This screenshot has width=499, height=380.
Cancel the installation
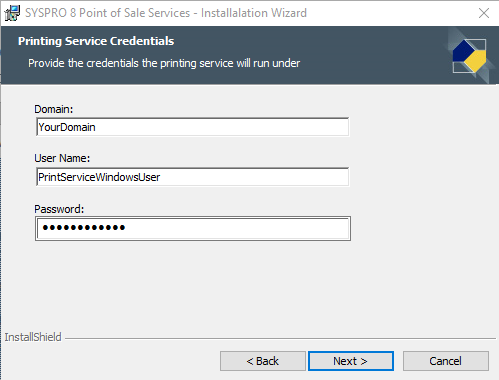[x=446, y=361]
